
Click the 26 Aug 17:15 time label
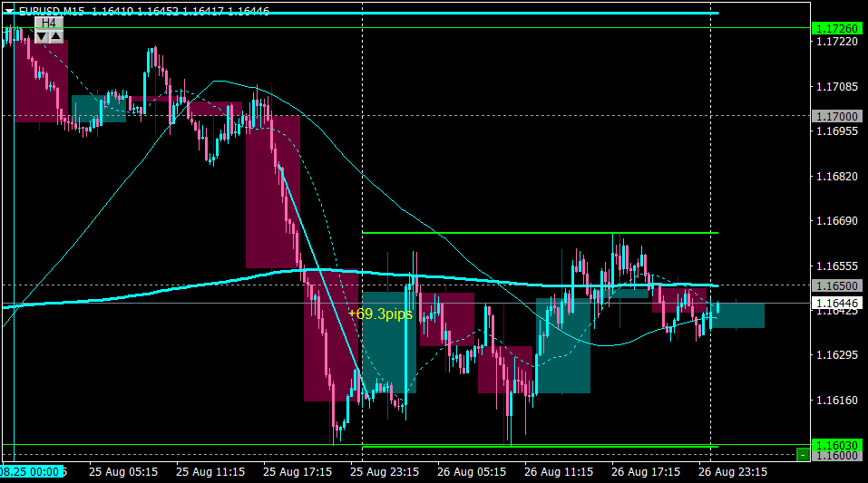646,472
